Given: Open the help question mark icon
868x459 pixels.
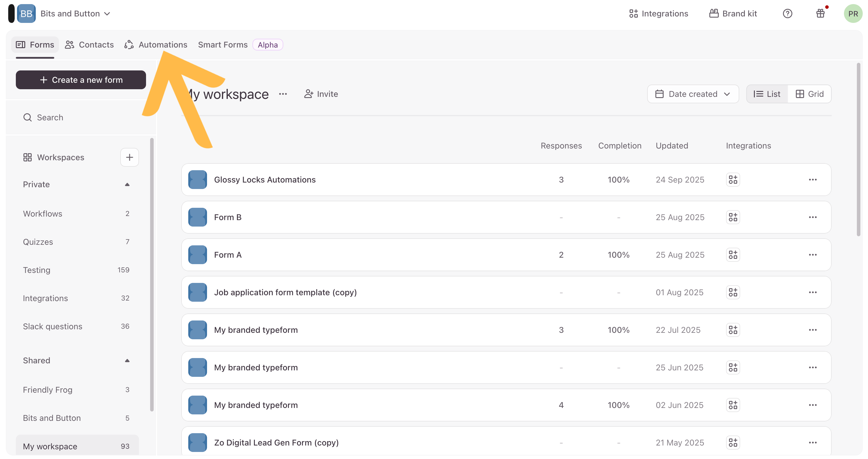Looking at the screenshot, I should tap(787, 14).
